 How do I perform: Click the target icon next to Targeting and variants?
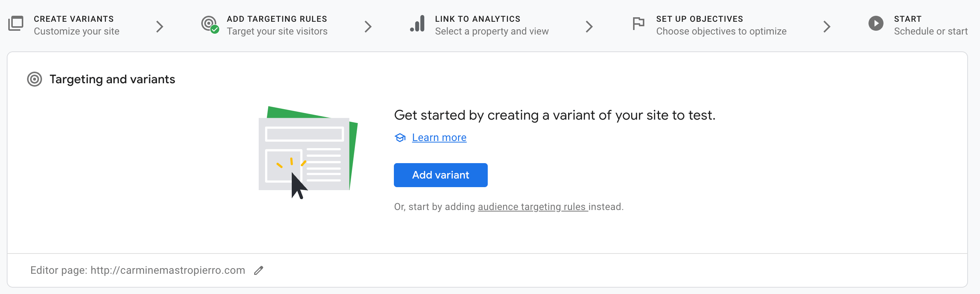[x=35, y=79]
